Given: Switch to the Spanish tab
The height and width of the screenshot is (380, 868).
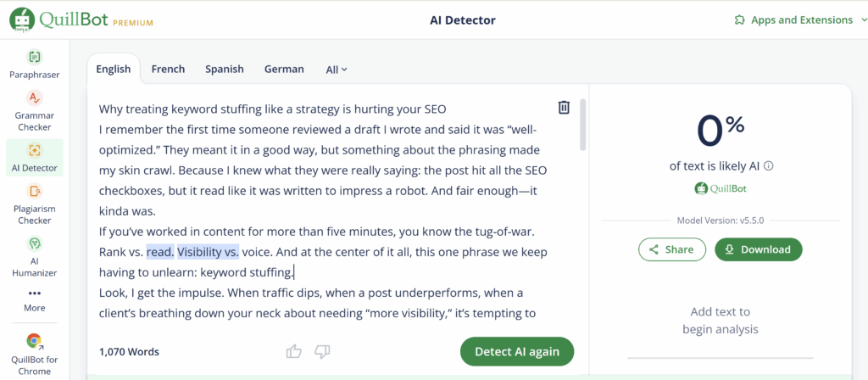Looking at the screenshot, I should pyautogui.click(x=224, y=70).
